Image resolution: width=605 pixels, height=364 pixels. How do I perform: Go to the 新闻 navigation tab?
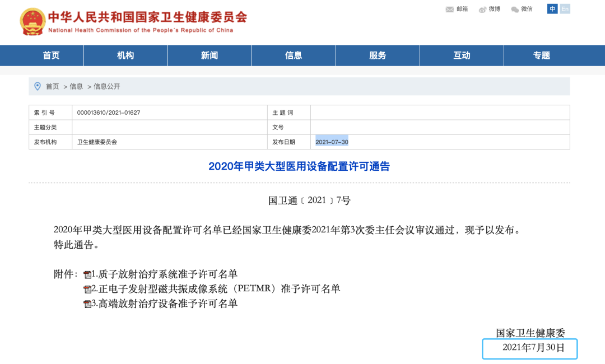(x=210, y=55)
